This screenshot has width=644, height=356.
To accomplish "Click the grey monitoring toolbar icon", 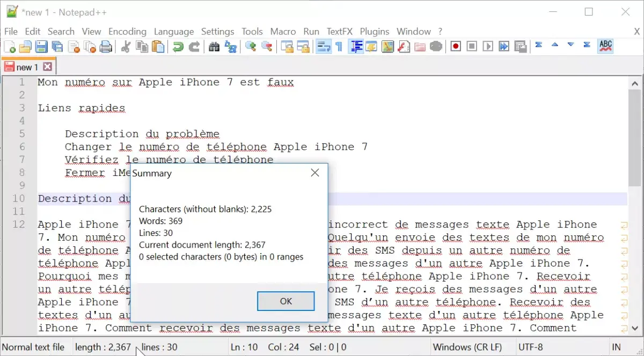I will (x=436, y=47).
